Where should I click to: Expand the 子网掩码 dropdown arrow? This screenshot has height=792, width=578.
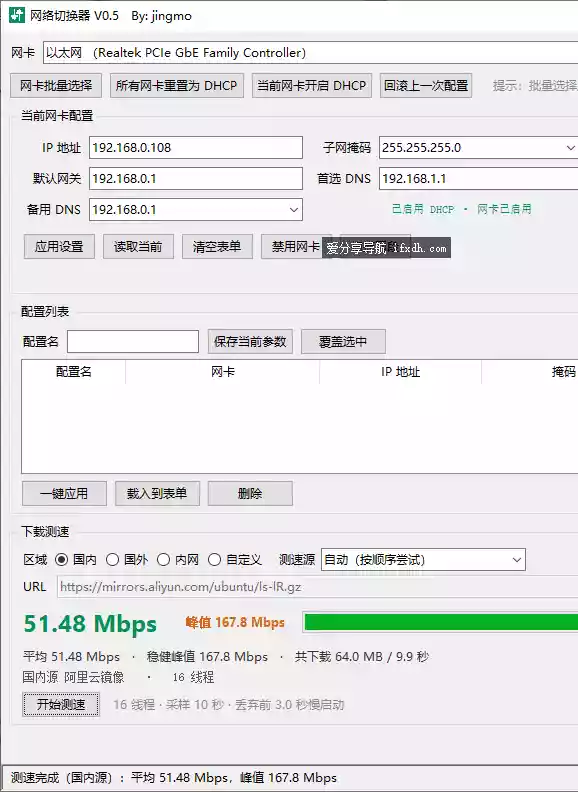(x=570, y=147)
